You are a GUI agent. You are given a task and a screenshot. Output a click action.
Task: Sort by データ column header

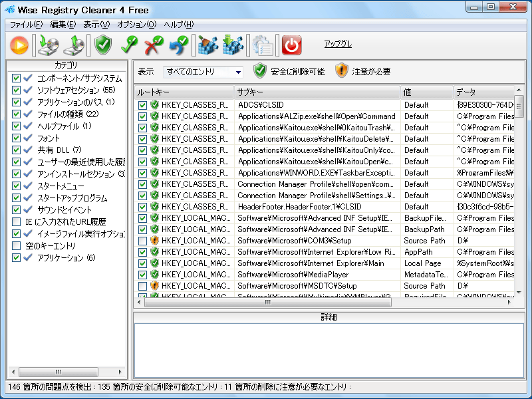[484, 92]
